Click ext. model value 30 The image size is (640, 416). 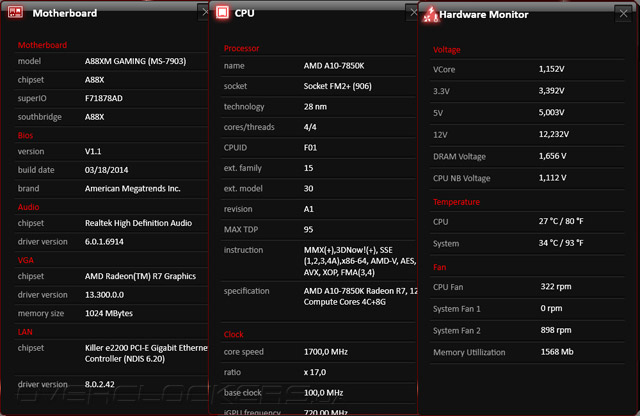(308, 189)
